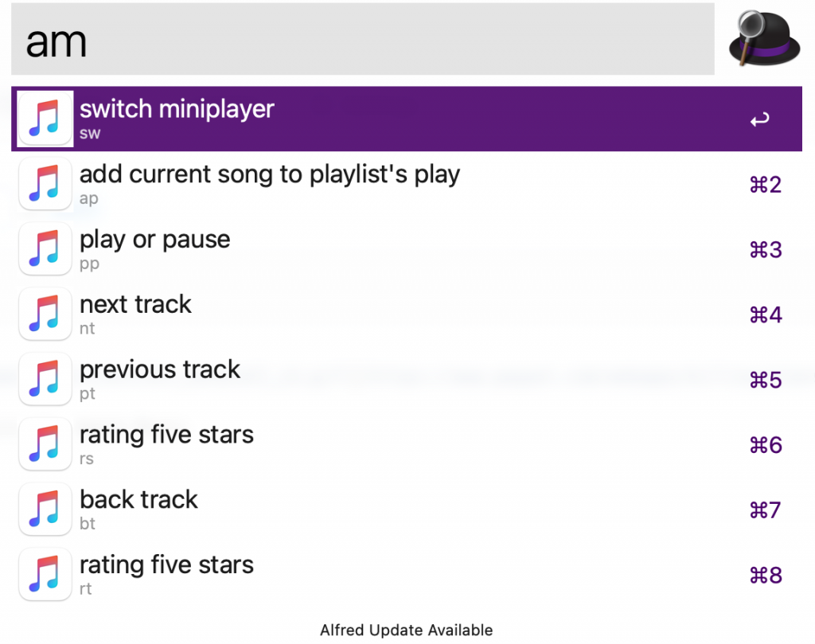Click music icon beside play or pause
815x644 pixels.
pyautogui.click(x=45, y=249)
